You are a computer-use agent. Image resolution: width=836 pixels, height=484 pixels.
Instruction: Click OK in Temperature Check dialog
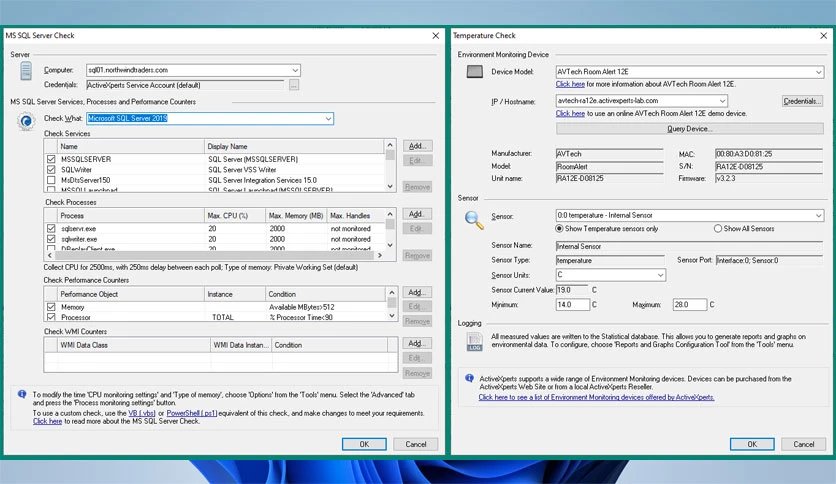[x=752, y=444]
